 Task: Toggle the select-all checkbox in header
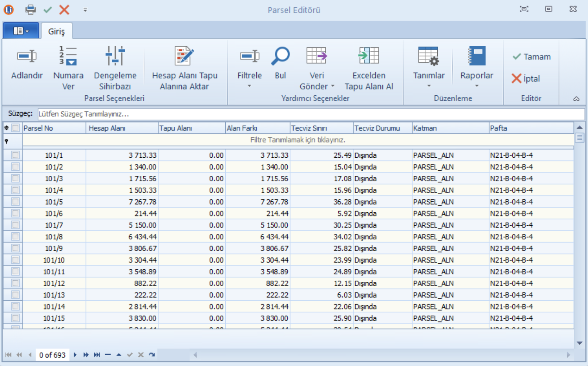pyautogui.click(x=16, y=128)
